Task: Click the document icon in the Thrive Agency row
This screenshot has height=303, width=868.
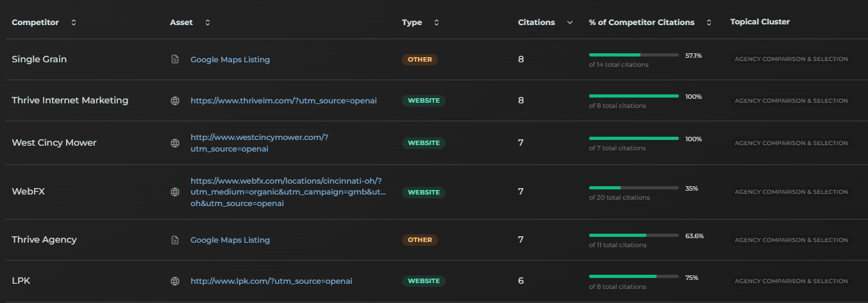Action: (174, 240)
